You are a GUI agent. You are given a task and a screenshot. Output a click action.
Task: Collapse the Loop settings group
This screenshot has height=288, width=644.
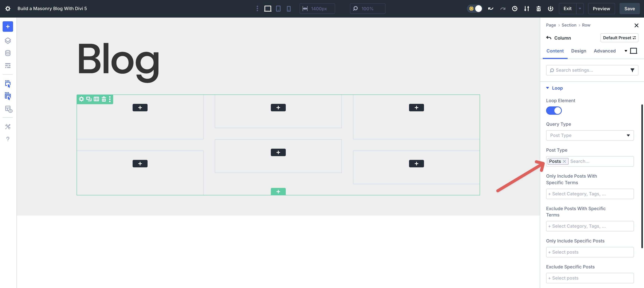click(548, 88)
